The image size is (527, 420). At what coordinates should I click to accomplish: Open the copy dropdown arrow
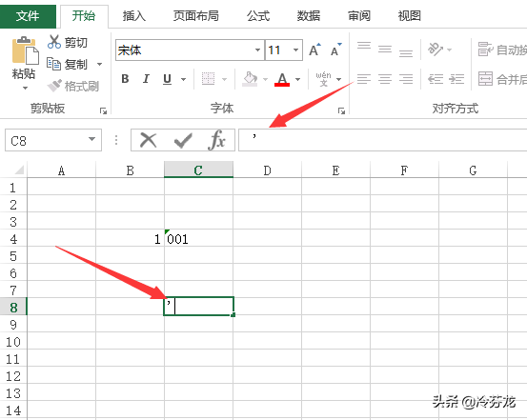[x=99, y=64]
